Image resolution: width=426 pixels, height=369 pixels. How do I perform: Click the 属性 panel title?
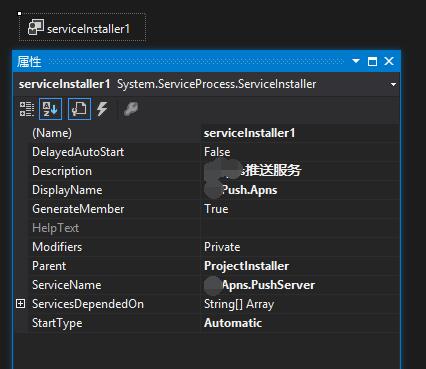[29, 62]
